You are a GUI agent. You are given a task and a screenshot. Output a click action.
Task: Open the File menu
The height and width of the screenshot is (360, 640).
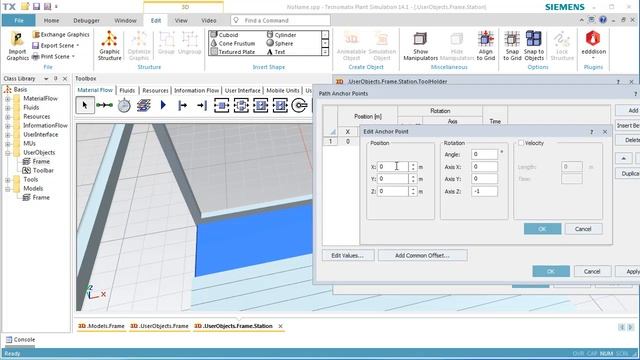(19, 20)
